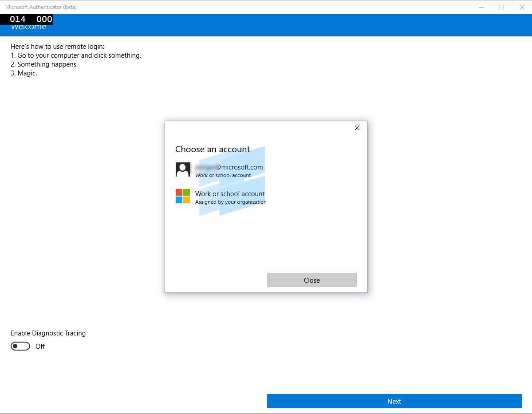Click the '3. Magic.' instruction line
Image resolution: width=532 pixels, height=414 pixels.
(24, 73)
